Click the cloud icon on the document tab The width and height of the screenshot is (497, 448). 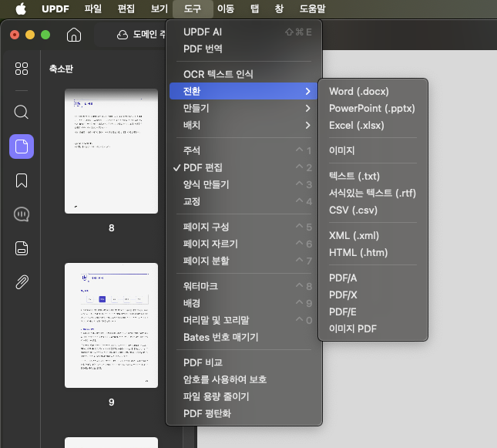123,35
